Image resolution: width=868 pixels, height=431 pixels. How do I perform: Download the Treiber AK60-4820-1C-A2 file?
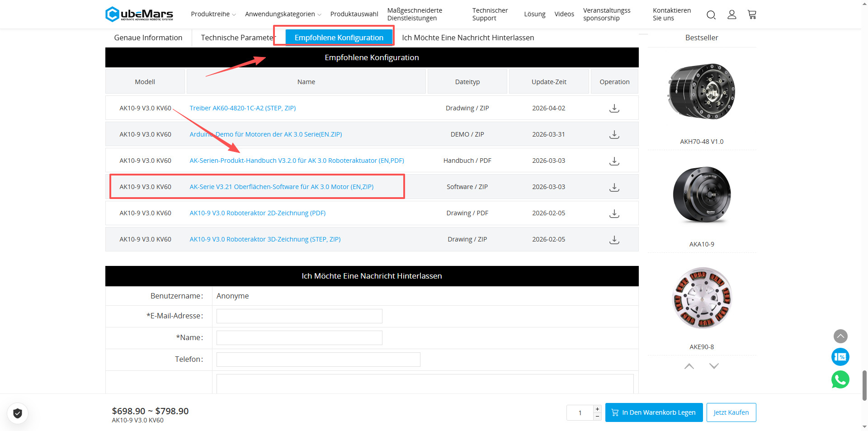(614, 109)
